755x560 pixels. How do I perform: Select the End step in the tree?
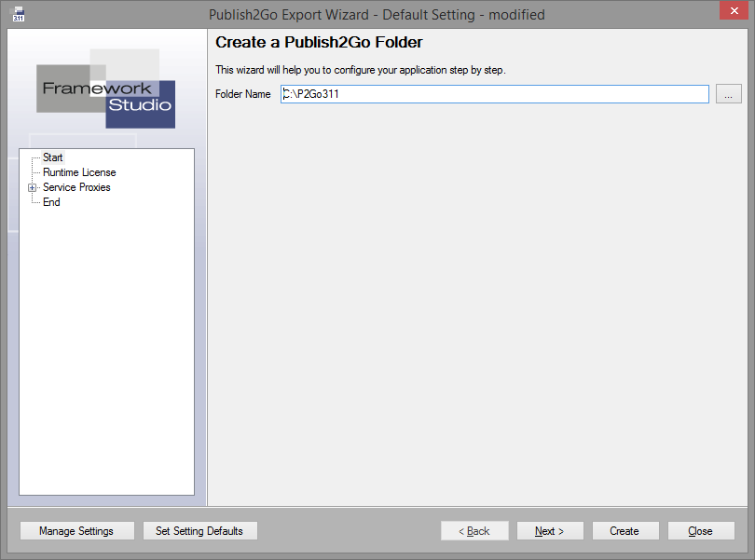[51, 202]
